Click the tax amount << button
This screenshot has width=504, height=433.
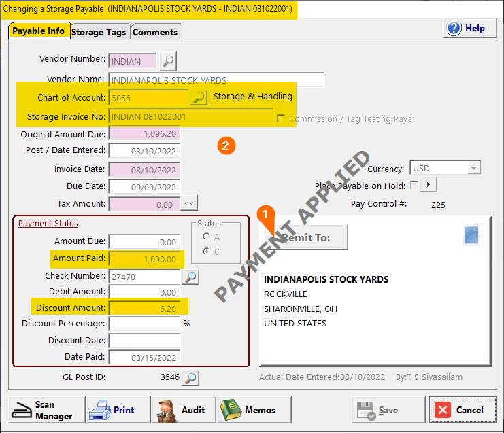tap(189, 203)
